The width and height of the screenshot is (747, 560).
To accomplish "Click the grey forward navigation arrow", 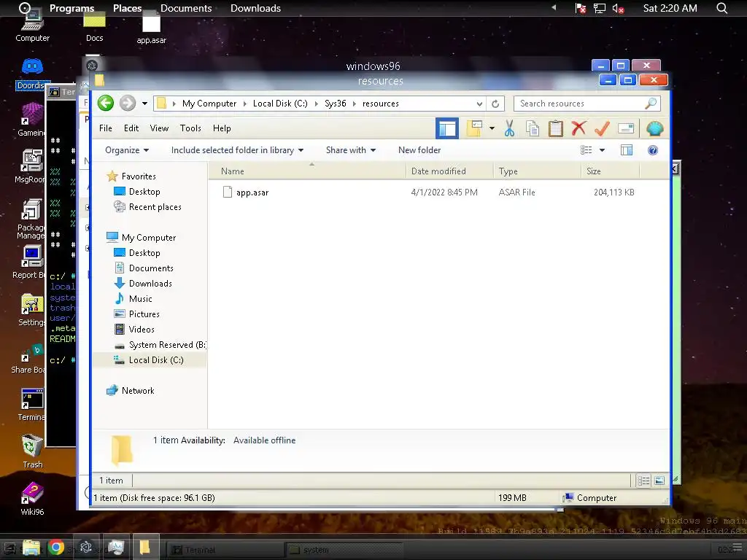I will point(127,103).
